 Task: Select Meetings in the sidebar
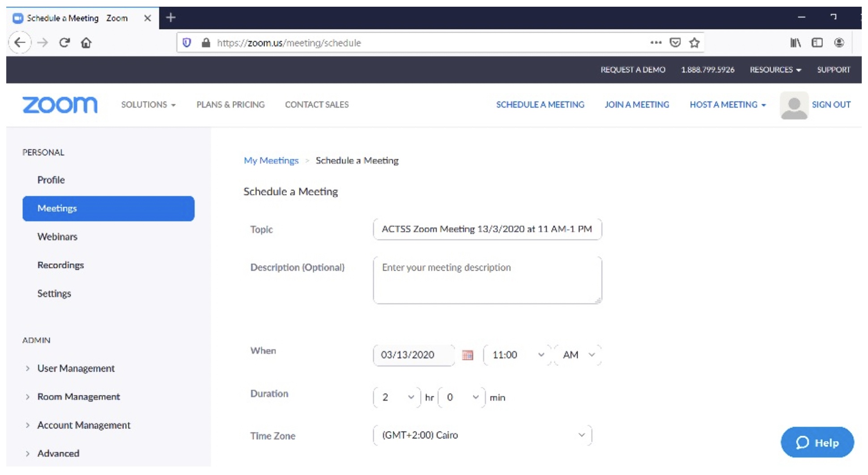(x=108, y=208)
